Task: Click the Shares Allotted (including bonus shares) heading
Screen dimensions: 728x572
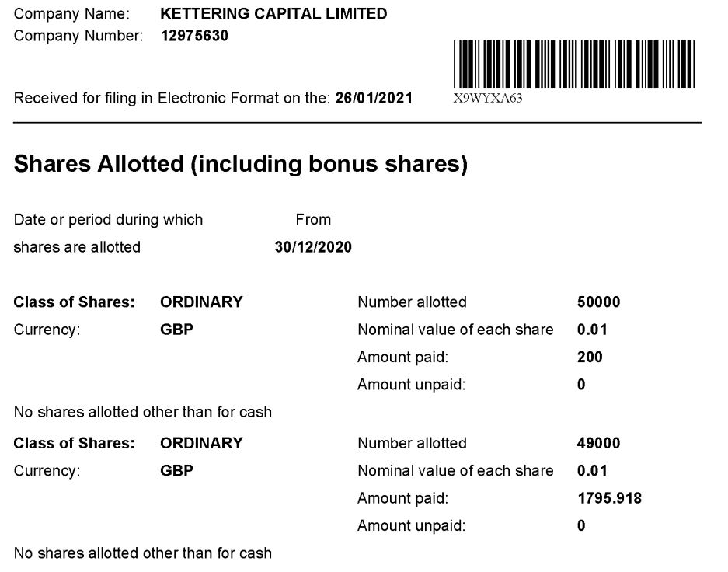Action: [241, 164]
